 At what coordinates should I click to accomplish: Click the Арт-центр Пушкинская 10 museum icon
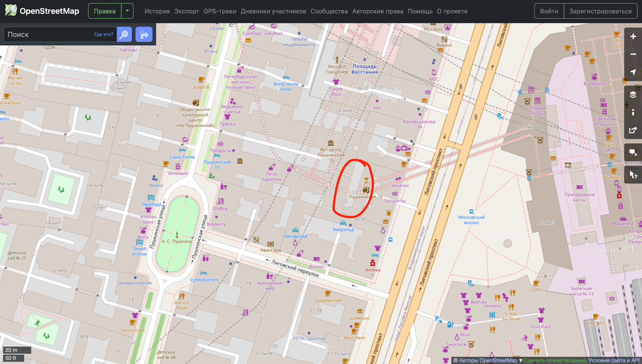coord(331,143)
